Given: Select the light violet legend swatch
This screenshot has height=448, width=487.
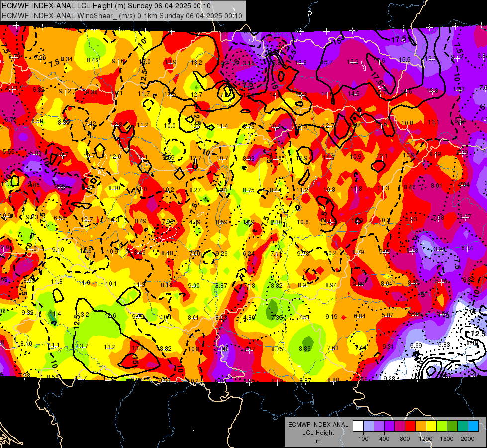Looking at the screenshot, I should pos(379,426).
